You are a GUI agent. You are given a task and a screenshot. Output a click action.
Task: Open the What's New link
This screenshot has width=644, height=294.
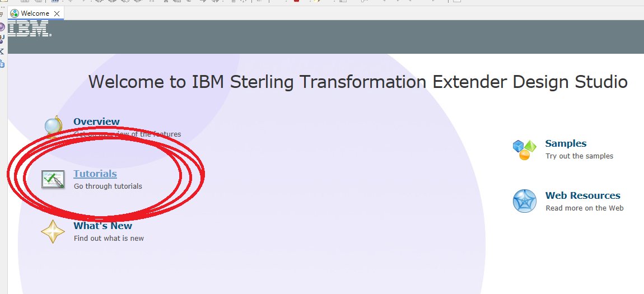point(102,226)
